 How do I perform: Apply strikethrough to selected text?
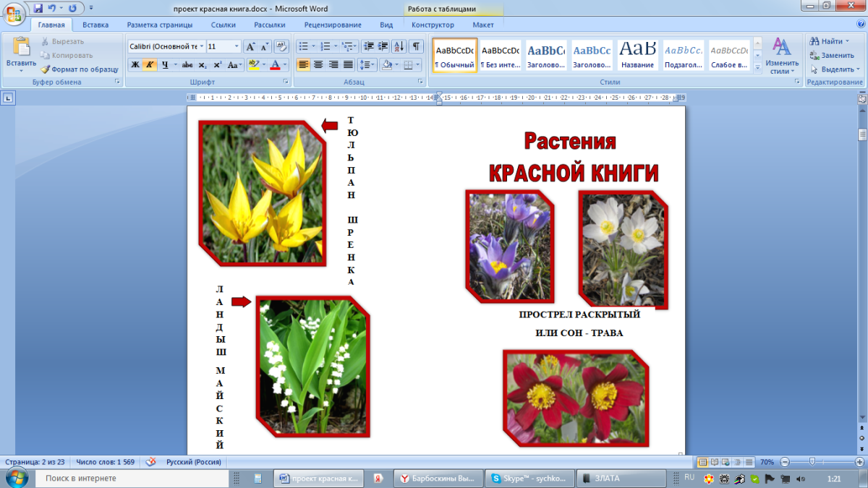point(187,64)
